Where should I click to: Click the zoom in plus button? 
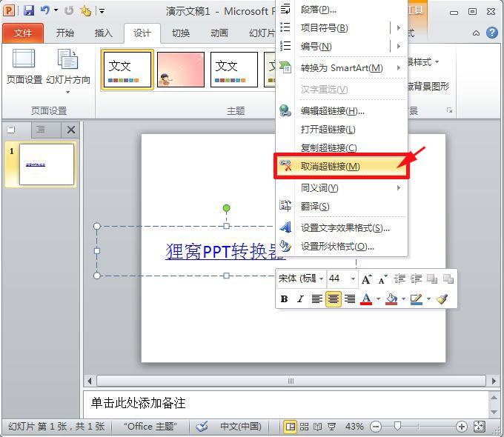pos(461,427)
